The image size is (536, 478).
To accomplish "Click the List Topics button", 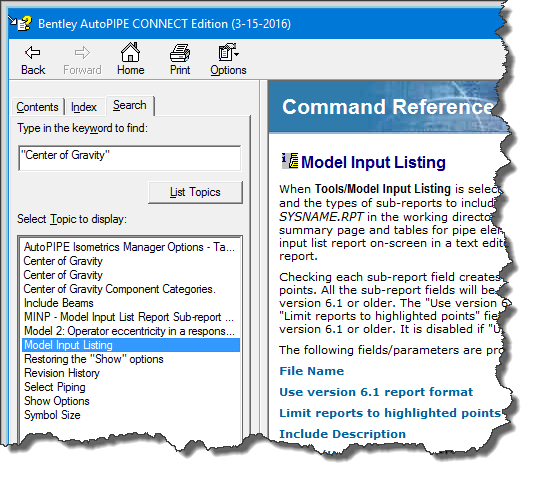I will coord(195,192).
